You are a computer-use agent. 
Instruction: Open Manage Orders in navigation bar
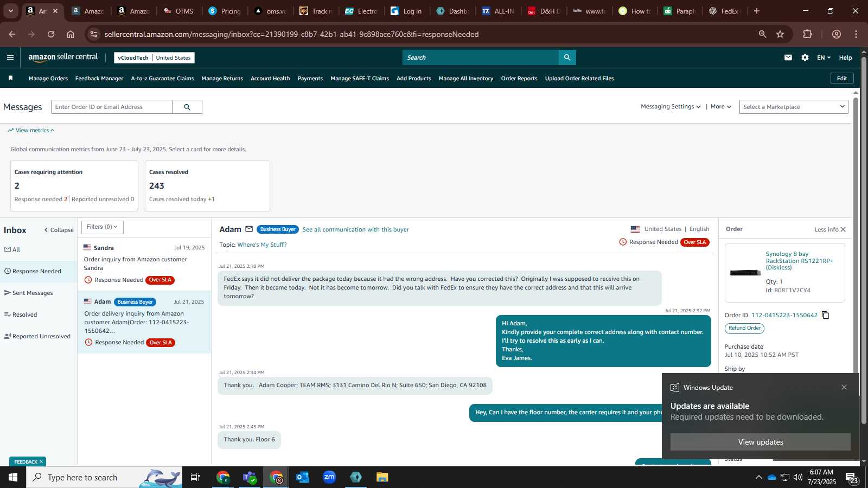(x=48, y=79)
